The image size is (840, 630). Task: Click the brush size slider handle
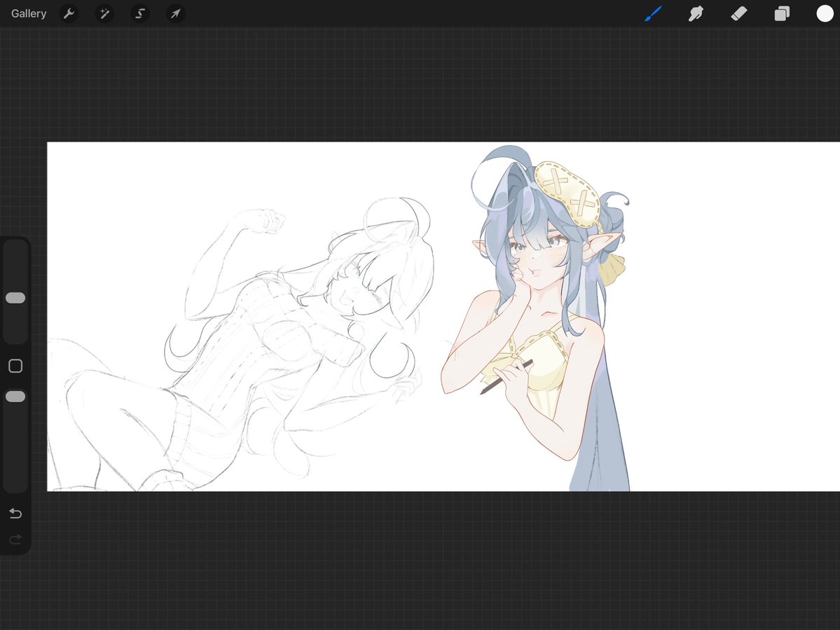pos(15,298)
